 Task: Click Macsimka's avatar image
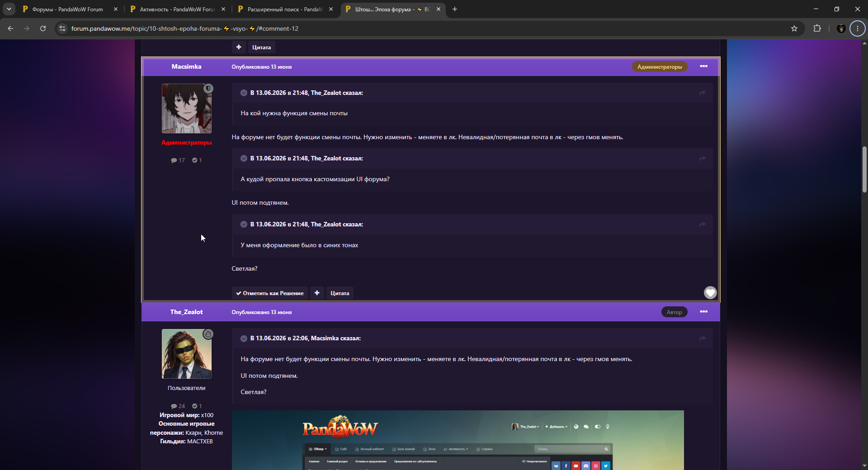[x=187, y=108]
